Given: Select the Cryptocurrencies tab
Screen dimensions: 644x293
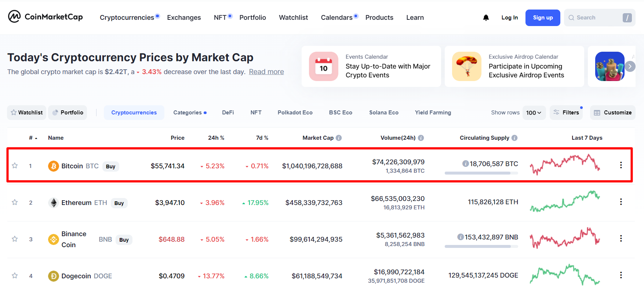Looking at the screenshot, I should click(x=134, y=113).
